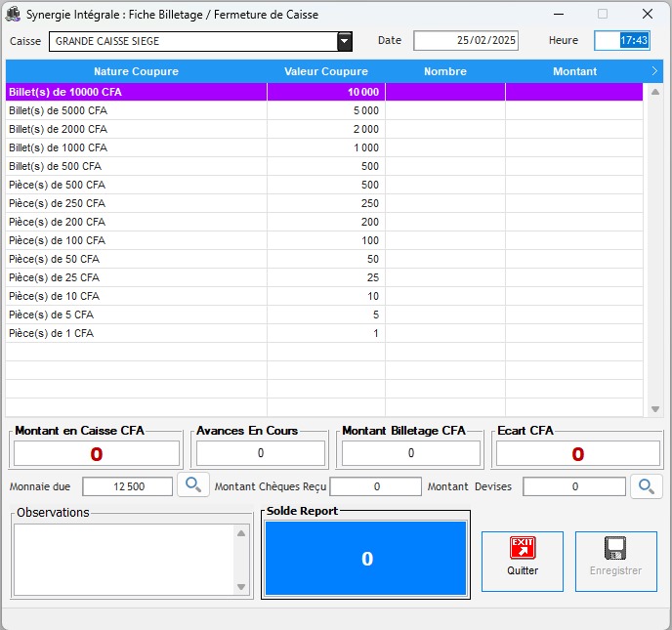
Task: Click the Synergie app icon in title bar
Action: (x=14, y=15)
